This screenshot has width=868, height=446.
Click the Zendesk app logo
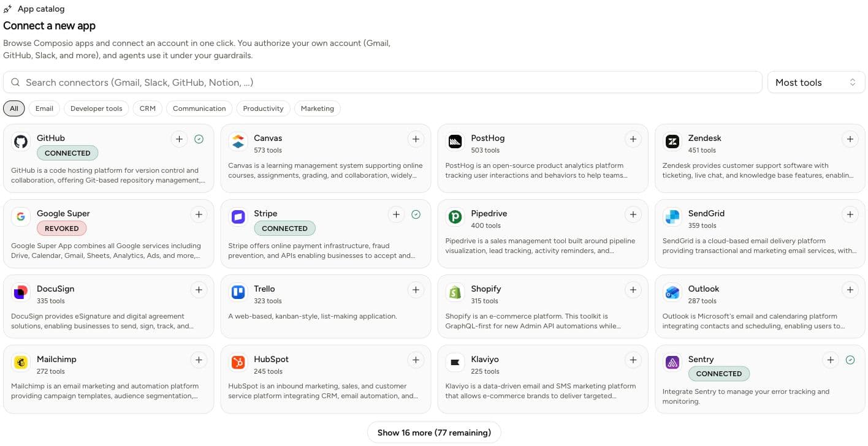point(672,142)
